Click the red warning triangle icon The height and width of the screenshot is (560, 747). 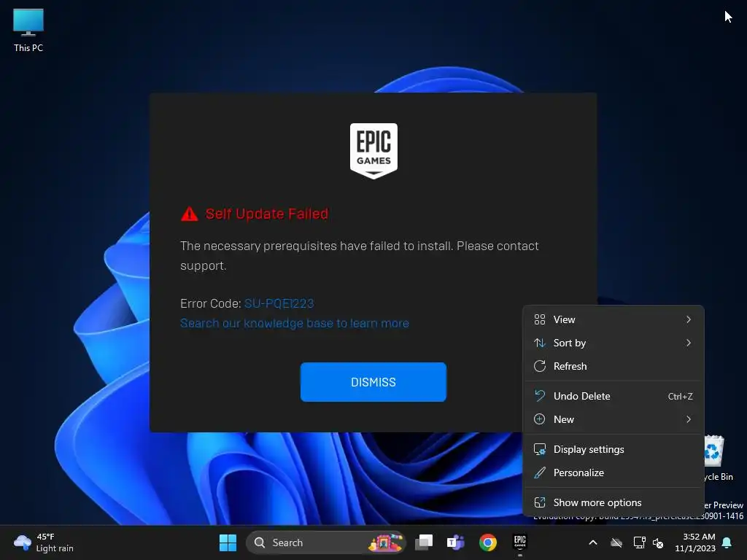[x=189, y=214]
